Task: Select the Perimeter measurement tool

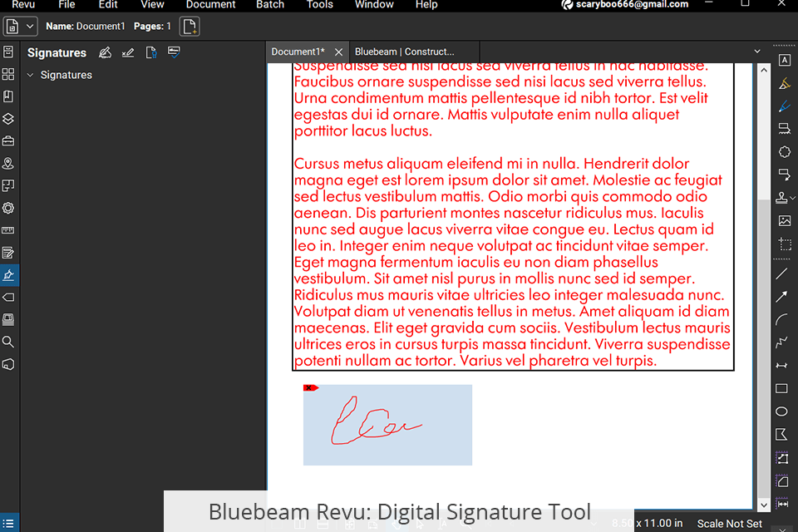Action: tap(781, 480)
